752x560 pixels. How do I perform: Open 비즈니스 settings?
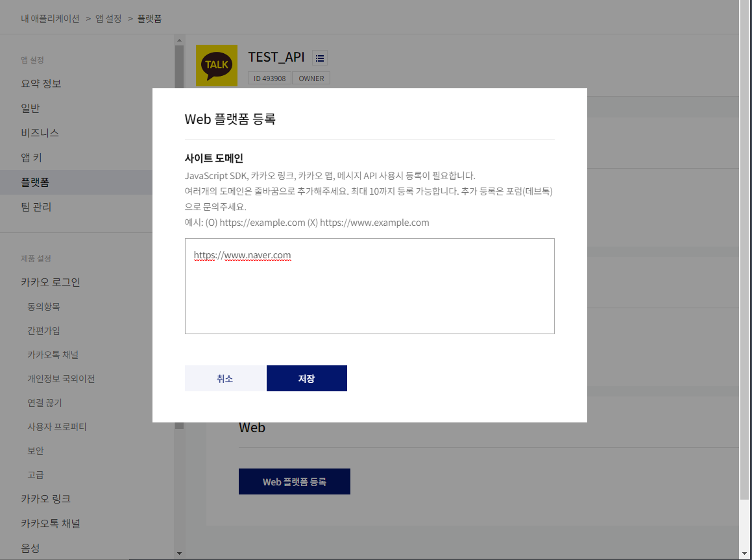pyautogui.click(x=40, y=133)
